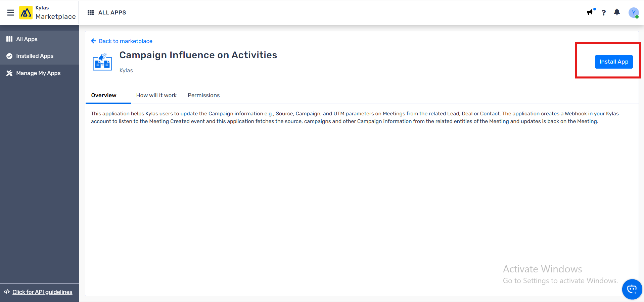Switch to the Permissions tab

coord(204,96)
